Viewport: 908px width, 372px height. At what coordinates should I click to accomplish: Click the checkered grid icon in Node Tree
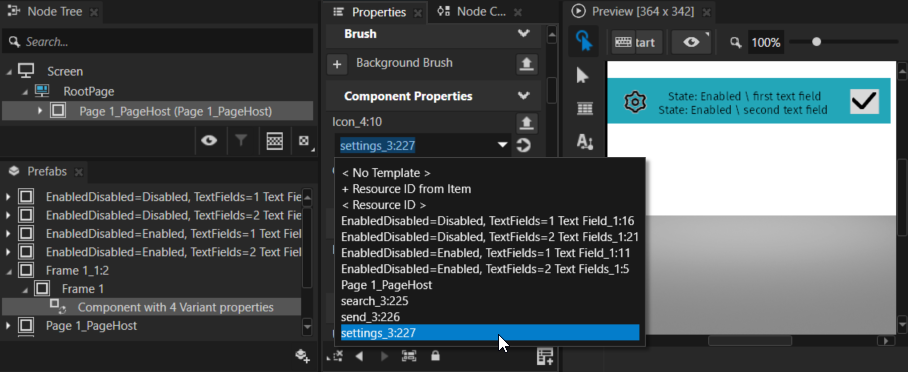point(274,140)
